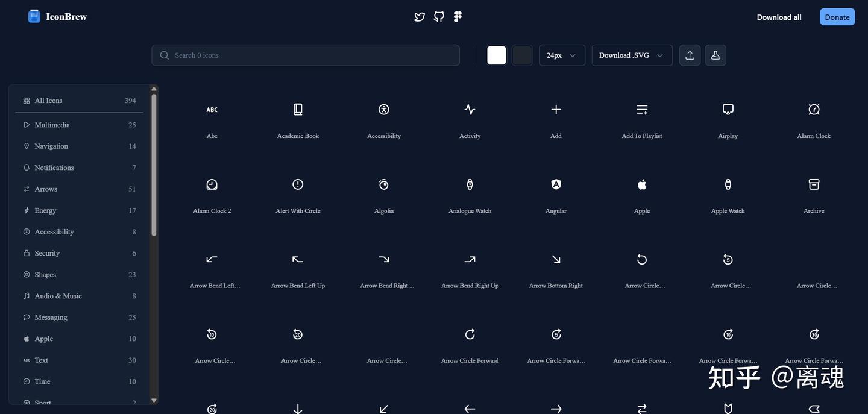Click sidebar scrollbar down arrow
Image resolution: width=868 pixels, height=414 pixels.
(154, 400)
